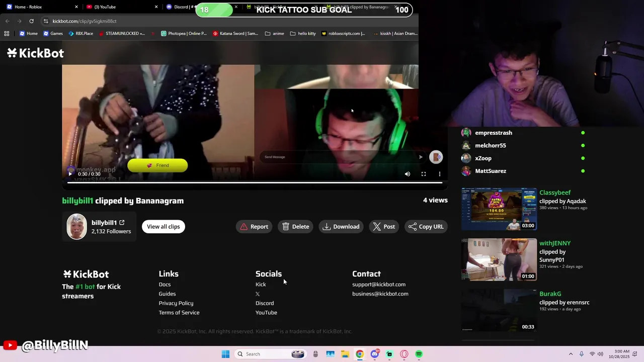This screenshot has height=362, width=644.
Task: Open billybill1 external channel link icon
Action: tap(122, 222)
